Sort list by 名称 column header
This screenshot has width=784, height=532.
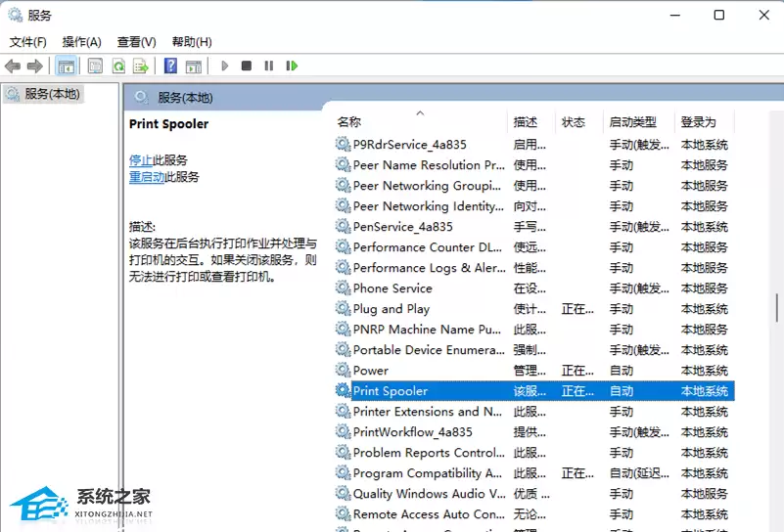click(x=349, y=122)
